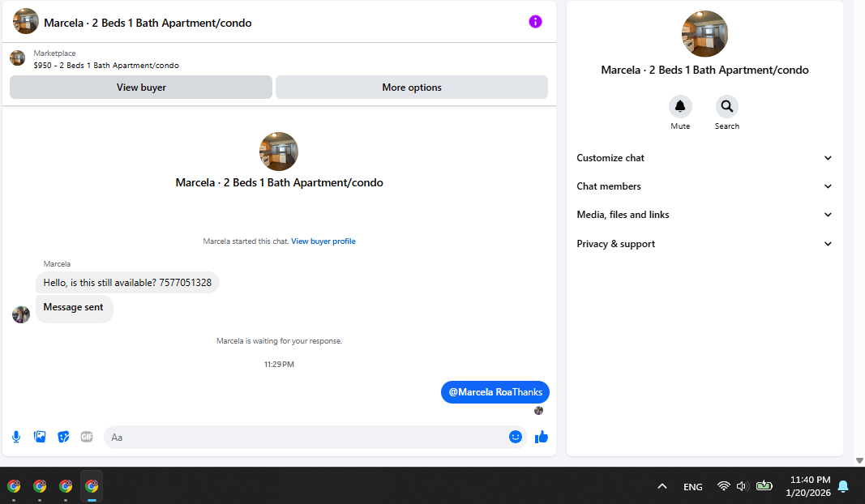This screenshot has height=504, width=865.
Task: Click the 'Message sent' bubble
Action: [74, 308]
